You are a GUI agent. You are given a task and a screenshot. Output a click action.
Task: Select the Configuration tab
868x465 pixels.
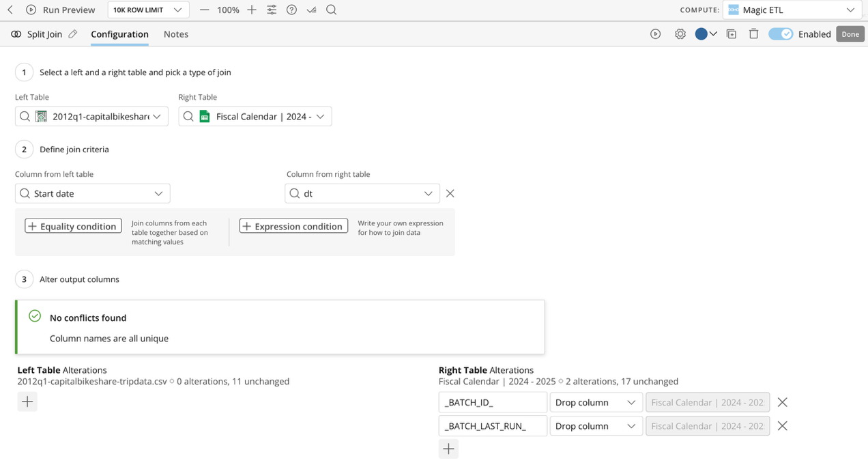(119, 33)
